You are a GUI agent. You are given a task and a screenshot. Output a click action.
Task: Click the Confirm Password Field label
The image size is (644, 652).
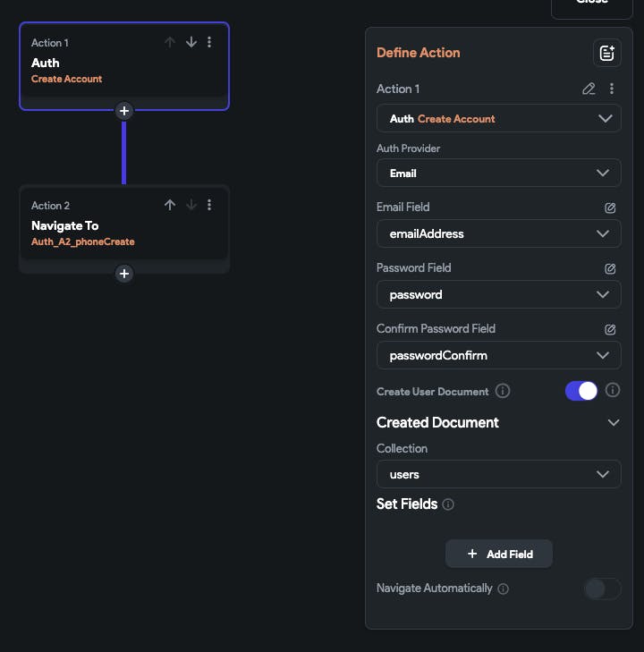tap(436, 329)
